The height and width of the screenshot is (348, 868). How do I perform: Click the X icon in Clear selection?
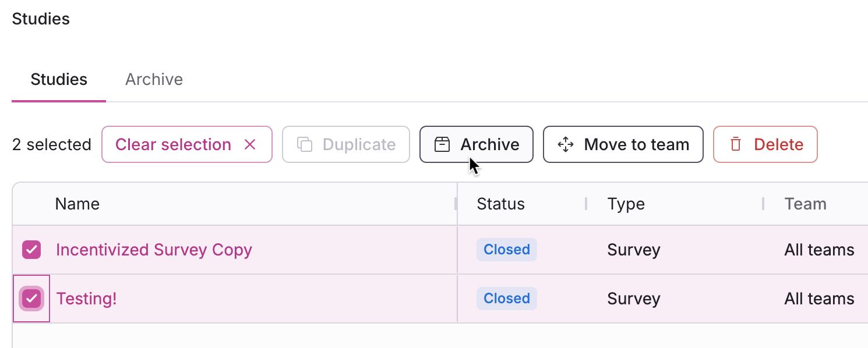(x=250, y=144)
